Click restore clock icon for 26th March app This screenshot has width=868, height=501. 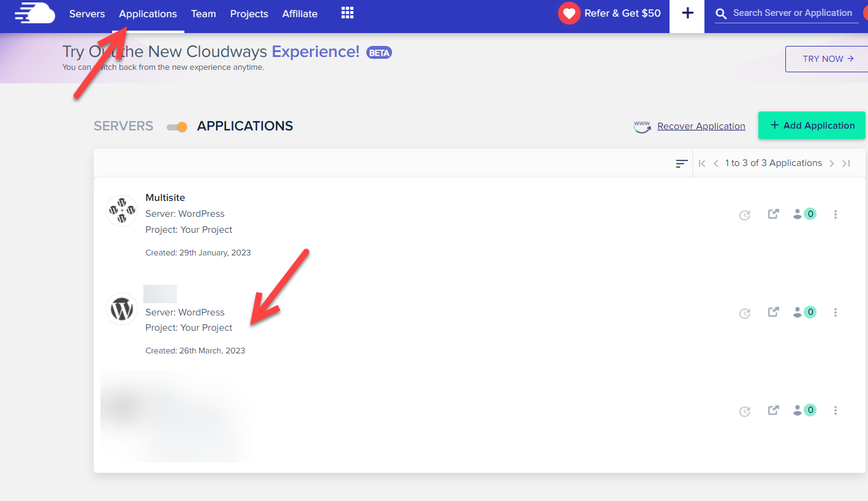(744, 314)
